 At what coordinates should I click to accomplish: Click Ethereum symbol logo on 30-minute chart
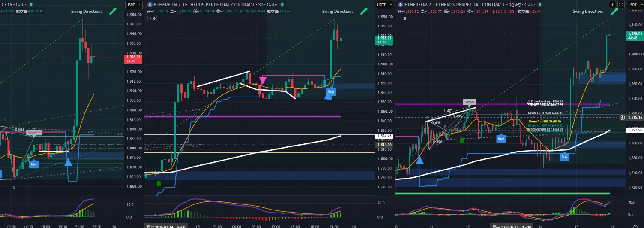pos(150,5)
